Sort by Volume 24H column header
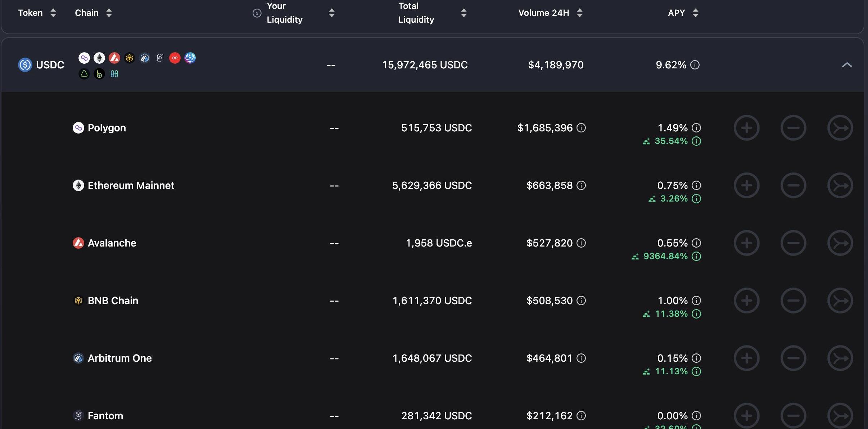Image resolution: width=868 pixels, height=429 pixels. (579, 13)
